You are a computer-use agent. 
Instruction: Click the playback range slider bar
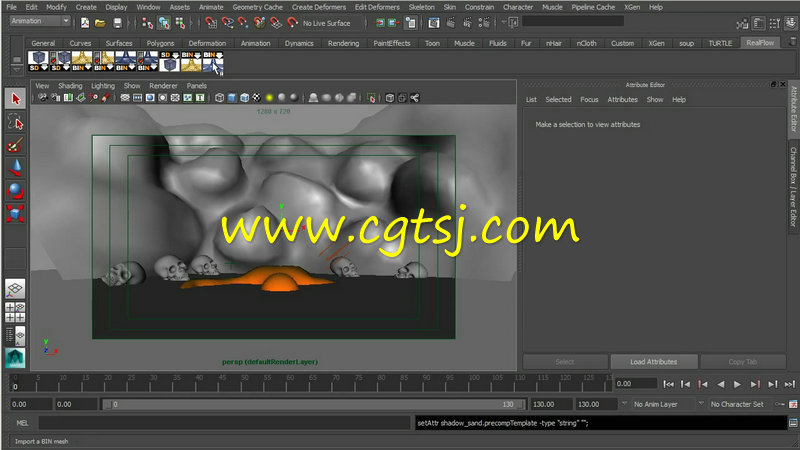313,404
